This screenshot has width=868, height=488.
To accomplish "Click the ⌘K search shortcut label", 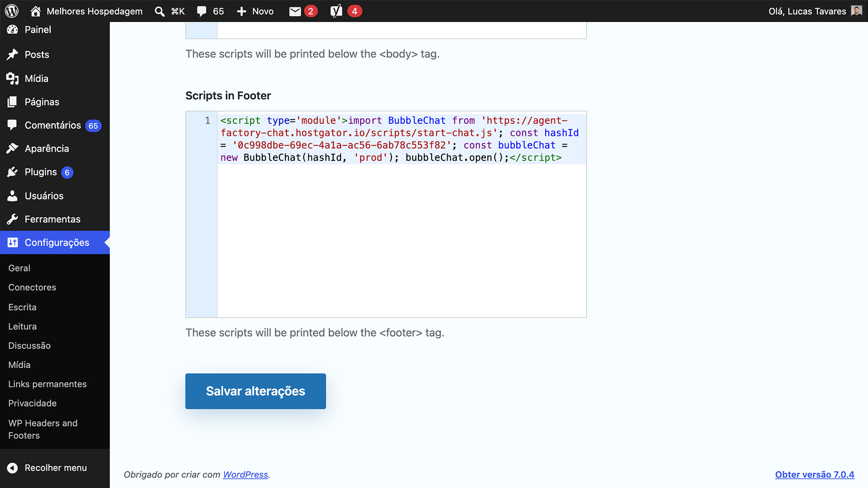I will [178, 11].
